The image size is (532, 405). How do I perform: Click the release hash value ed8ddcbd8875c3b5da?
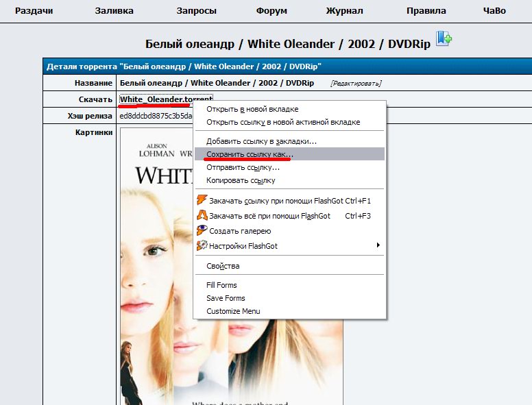156,116
